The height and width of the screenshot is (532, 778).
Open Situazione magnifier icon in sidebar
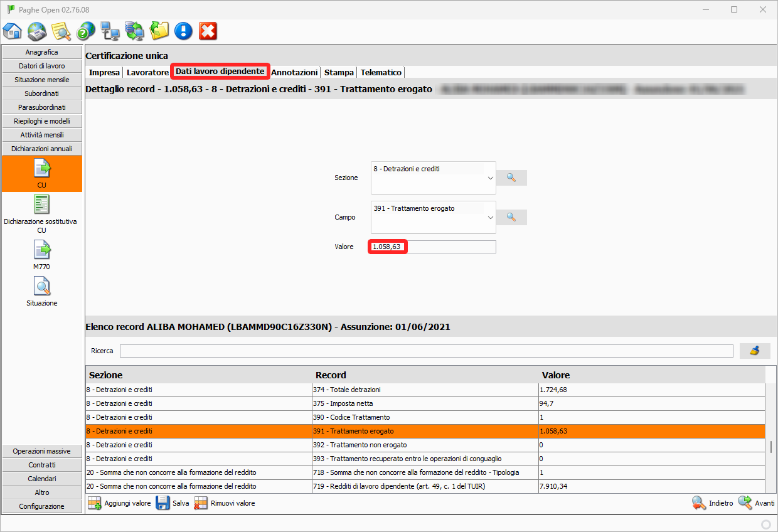pyautogui.click(x=42, y=291)
